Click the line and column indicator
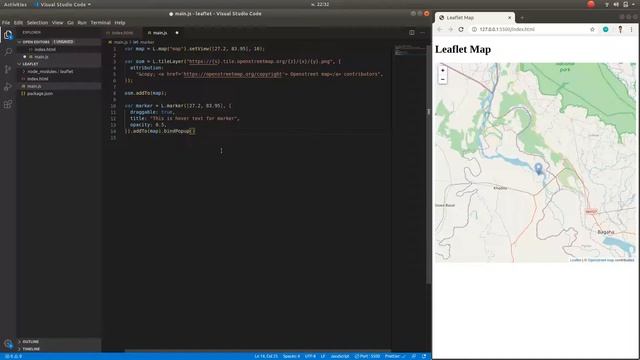The height and width of the screenshot is (360, 640). click(266, 356)
